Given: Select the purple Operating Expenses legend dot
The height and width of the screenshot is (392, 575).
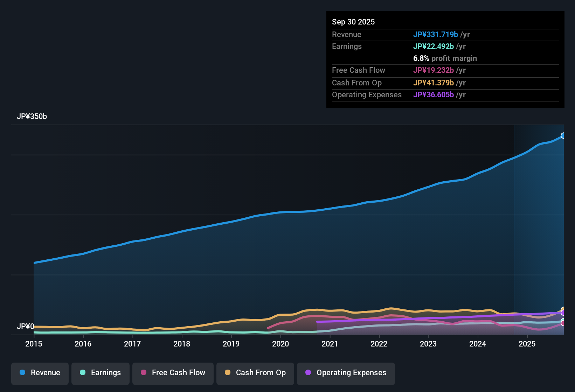Looking at the screenshot, I should point(308,373).
